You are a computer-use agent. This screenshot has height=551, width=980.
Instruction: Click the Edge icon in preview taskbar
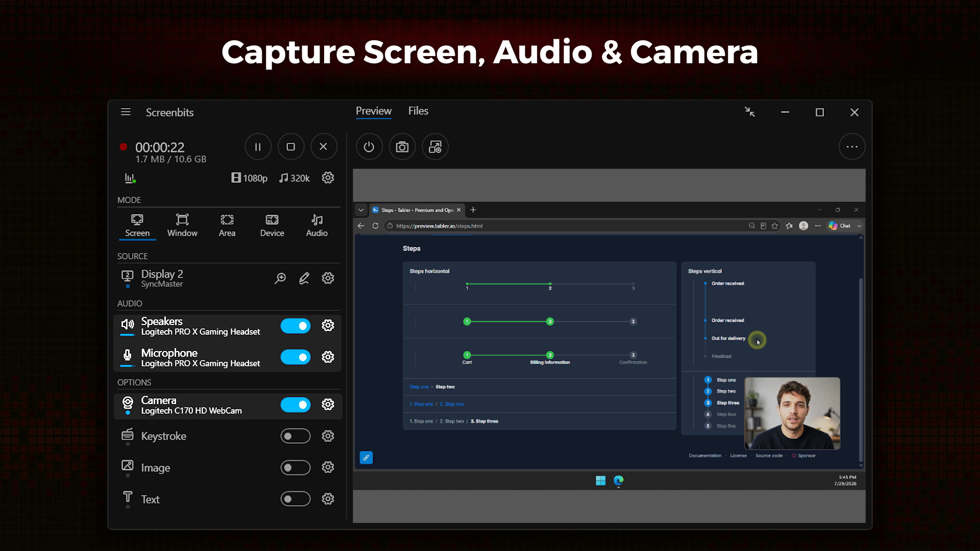coord(619,481)
